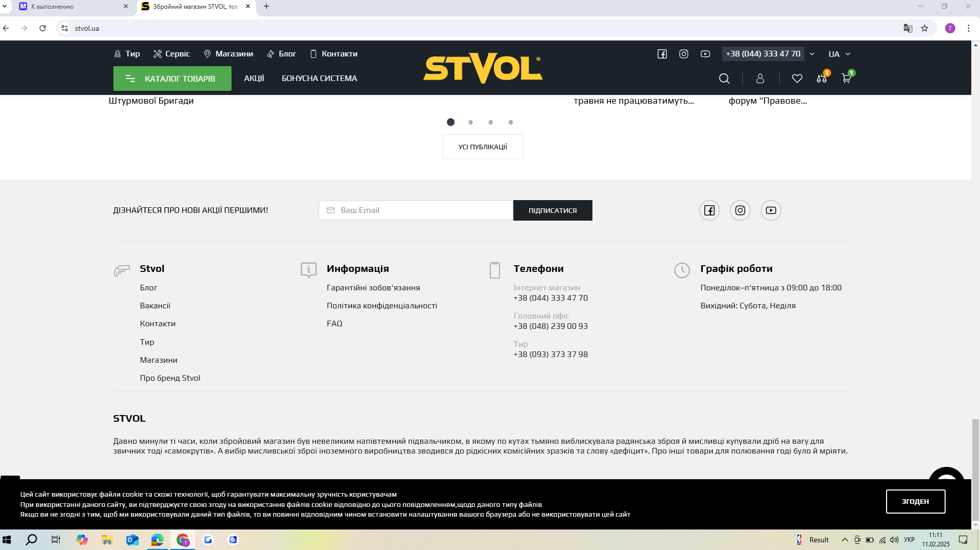980x550 pixels.
Task: Select the first carousel pagination dot
Action: [x=451, y=122]
